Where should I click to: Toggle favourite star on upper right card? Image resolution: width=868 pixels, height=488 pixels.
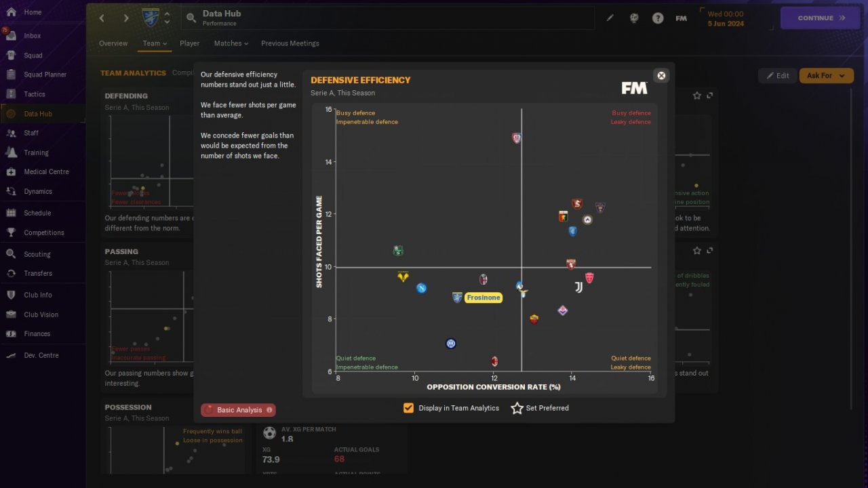tap(697, 96)
